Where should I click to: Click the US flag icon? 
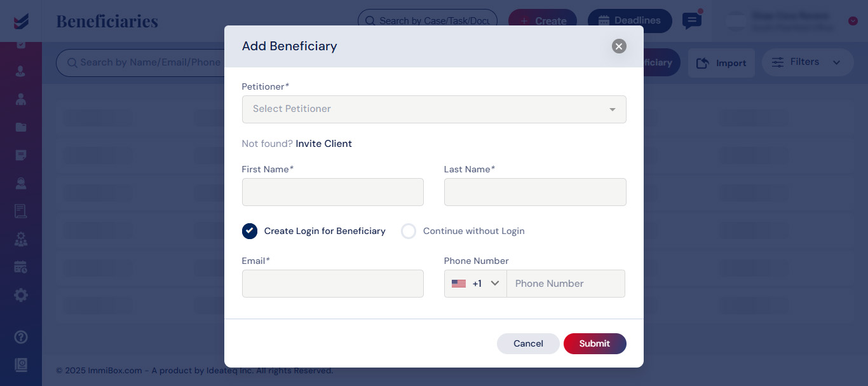click(x=459, y=284)
